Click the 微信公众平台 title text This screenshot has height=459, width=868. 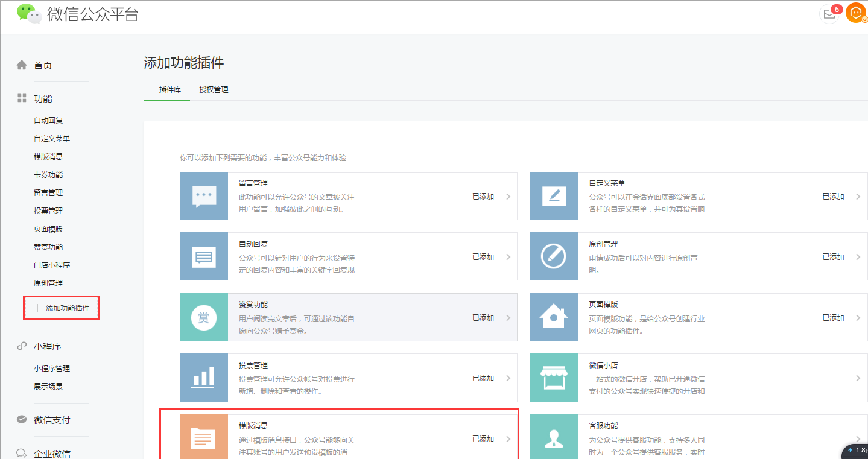[x=93, y=14]
